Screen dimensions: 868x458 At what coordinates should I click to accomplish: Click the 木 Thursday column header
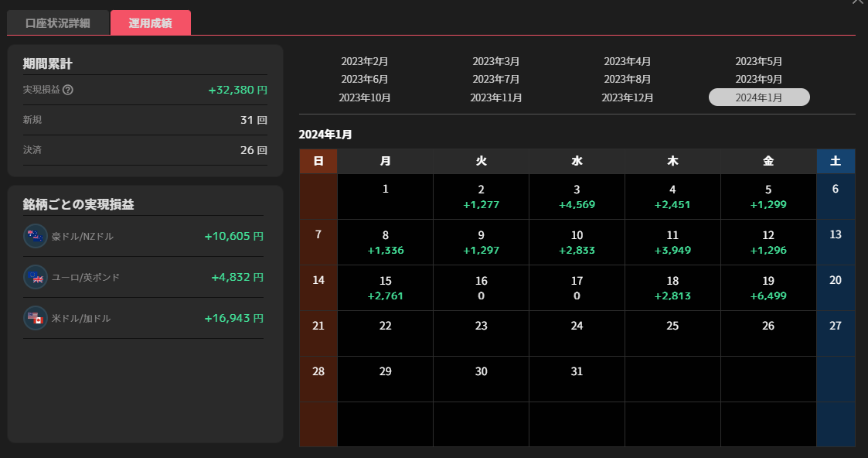pyautogui.click(x=672, y=161)
